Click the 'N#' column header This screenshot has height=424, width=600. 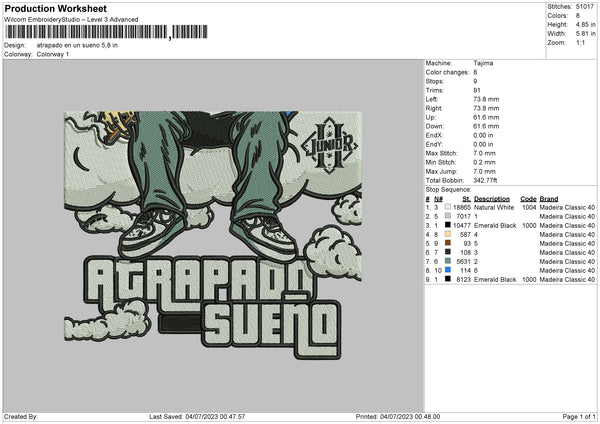pos(438,199)
